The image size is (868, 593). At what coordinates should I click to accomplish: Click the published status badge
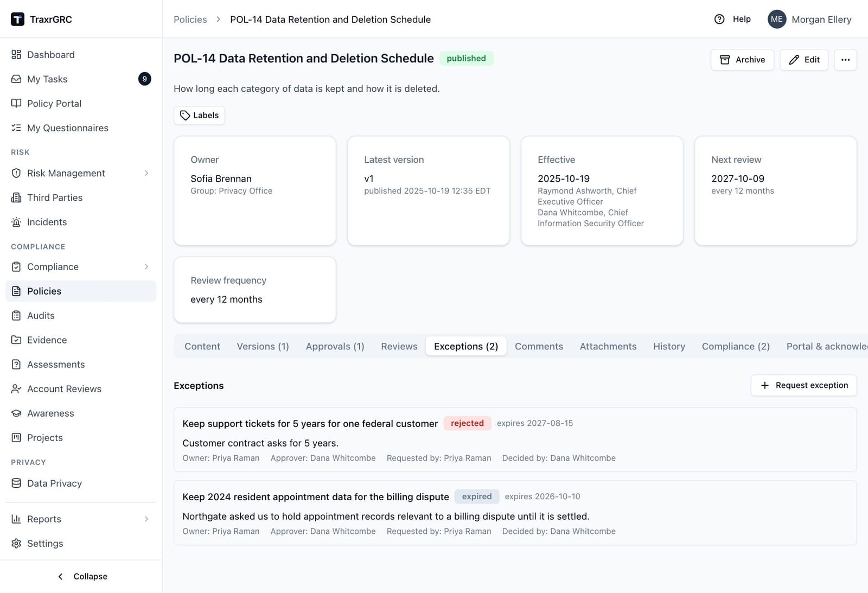tap(466, 58)
